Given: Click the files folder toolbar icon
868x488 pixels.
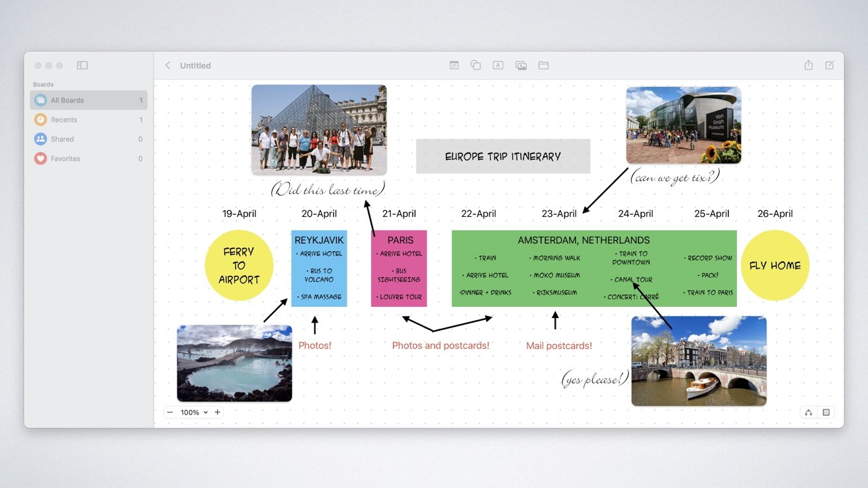Looking at the screenshot, I should pos(543,65).
